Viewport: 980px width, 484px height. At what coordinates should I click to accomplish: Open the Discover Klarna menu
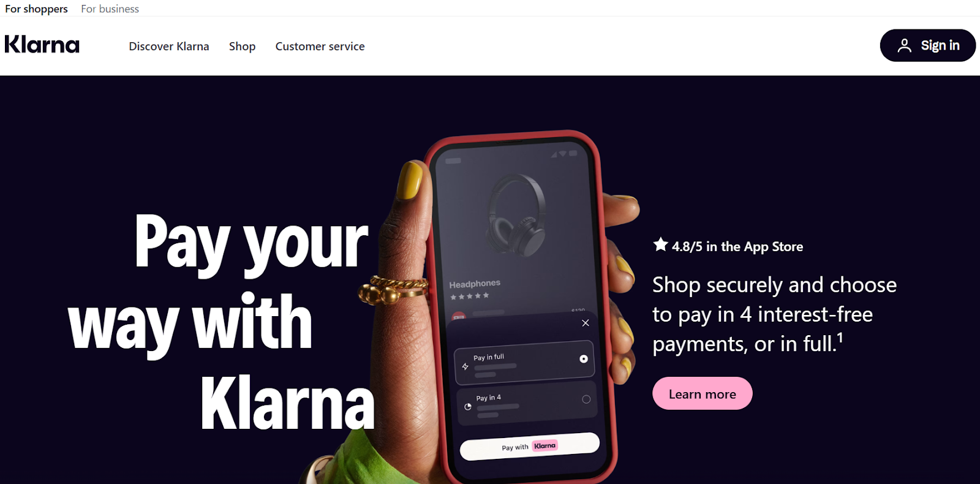click(x=169, y=47)
